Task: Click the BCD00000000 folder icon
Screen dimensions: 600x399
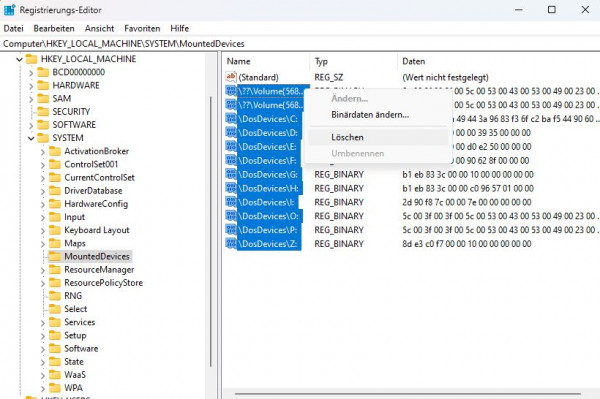Action: click(43, 72)
